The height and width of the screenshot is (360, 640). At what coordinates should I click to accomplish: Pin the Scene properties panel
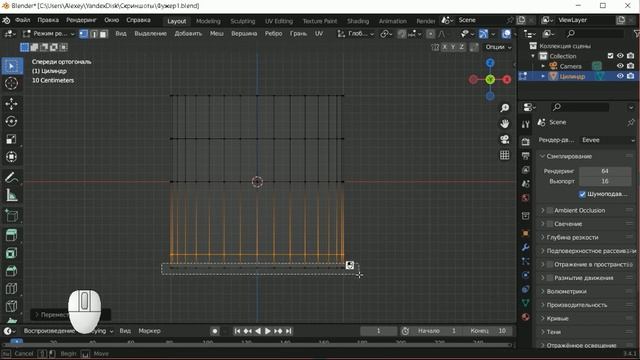631,122
